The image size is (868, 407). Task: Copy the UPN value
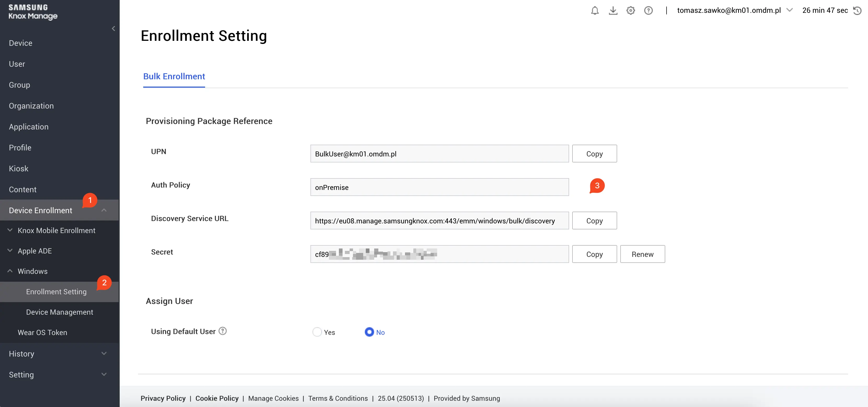point(594,154)
